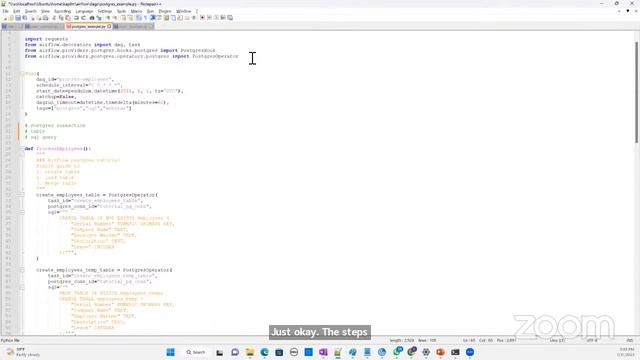The image size is (640, 360).
Task: Click the taskbar Search box
Action: coord(196,352)
